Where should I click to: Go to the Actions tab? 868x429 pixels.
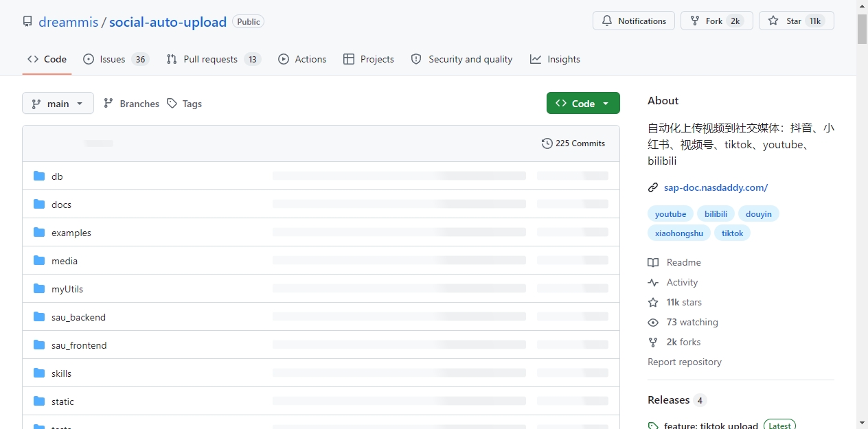point(302,59)
